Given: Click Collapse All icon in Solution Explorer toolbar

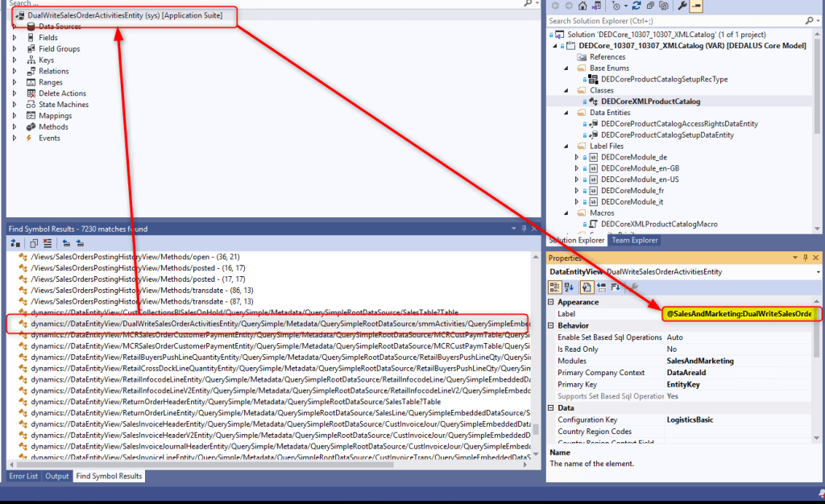Looking at the screenshot, I should pyautogui.click(x=651, y=5).
